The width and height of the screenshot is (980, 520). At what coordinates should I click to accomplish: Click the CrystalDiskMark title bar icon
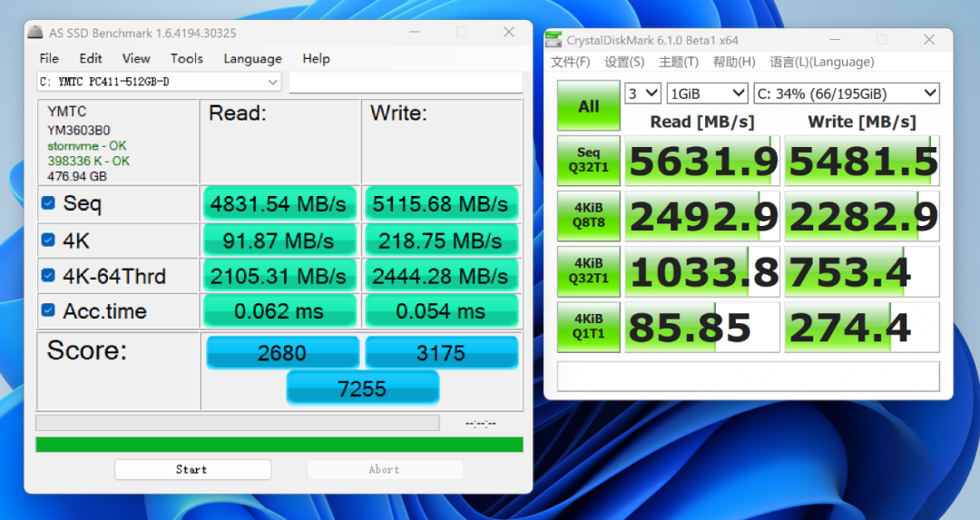(554, 40)
